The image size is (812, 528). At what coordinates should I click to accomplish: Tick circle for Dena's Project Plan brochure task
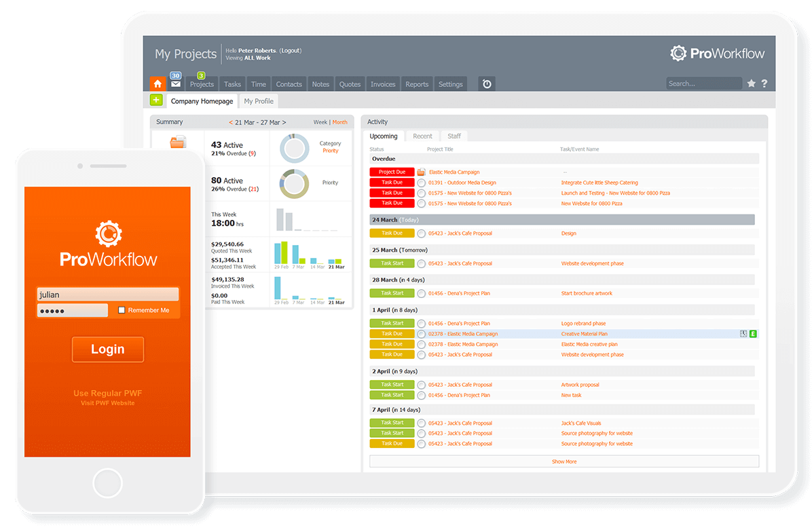(421, 293)
